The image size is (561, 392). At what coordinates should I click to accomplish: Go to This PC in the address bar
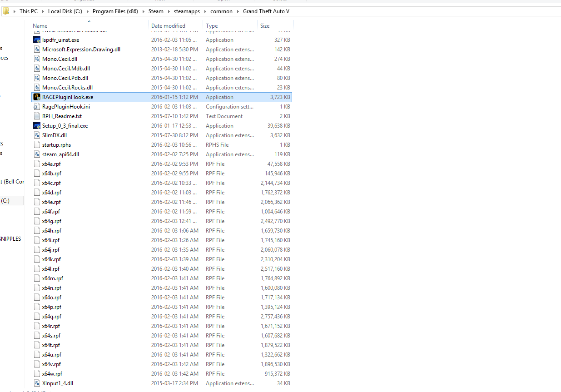coord(29,11)
